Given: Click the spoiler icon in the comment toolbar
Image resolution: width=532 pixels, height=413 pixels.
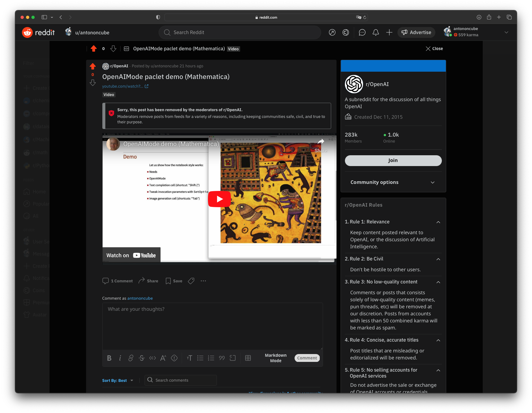Looking at the screenshot, I should click(174, 358).
